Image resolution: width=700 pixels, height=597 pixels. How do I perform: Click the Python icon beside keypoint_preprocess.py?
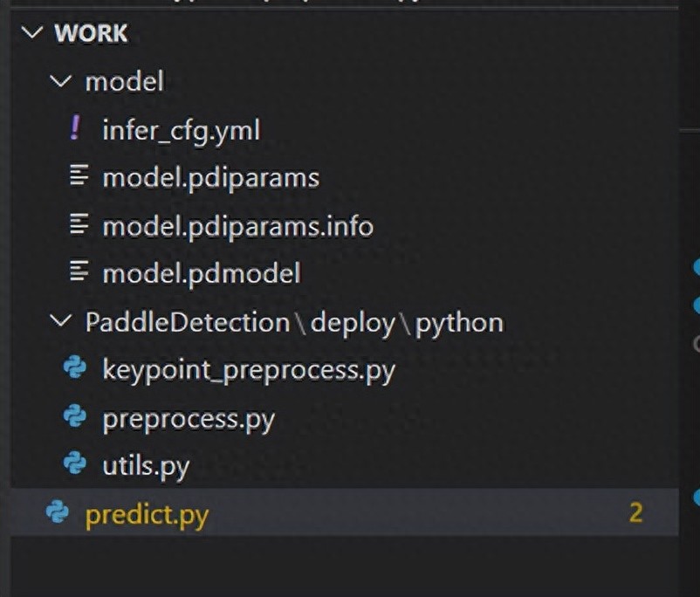tap(75, 369)
